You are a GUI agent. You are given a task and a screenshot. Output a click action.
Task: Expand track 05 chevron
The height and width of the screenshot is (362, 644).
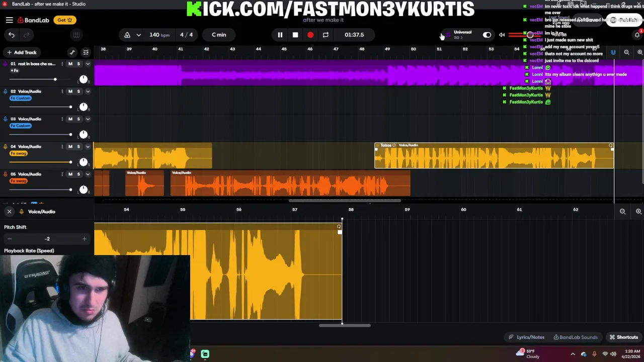[88, 174]
